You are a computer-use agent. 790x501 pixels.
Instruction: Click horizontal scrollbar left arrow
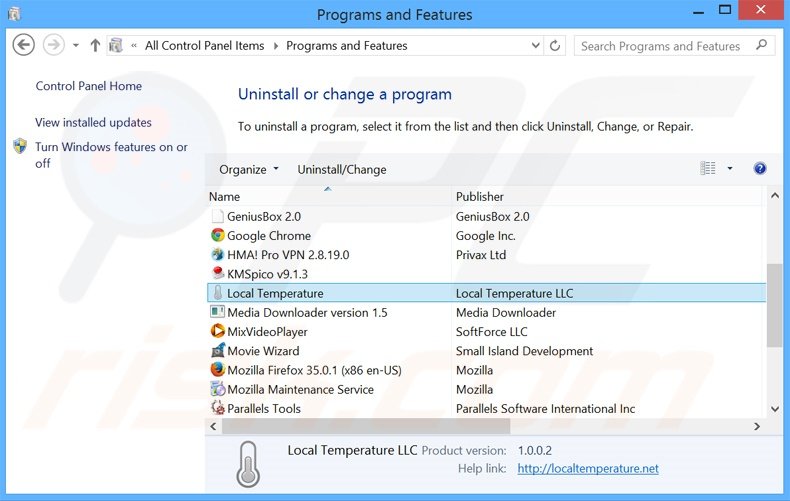coord(214,426)
